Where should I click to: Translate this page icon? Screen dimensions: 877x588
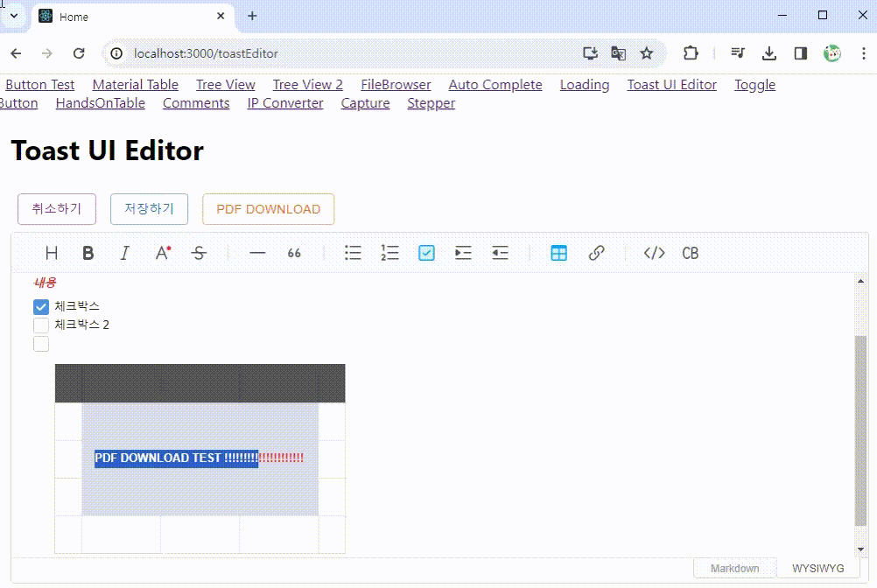tap(618, 53)
